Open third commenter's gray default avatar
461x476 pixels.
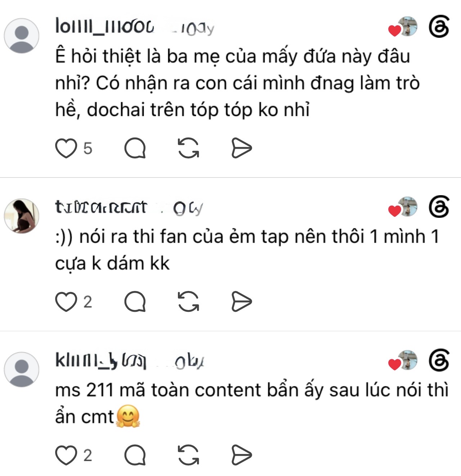[22, 369]
